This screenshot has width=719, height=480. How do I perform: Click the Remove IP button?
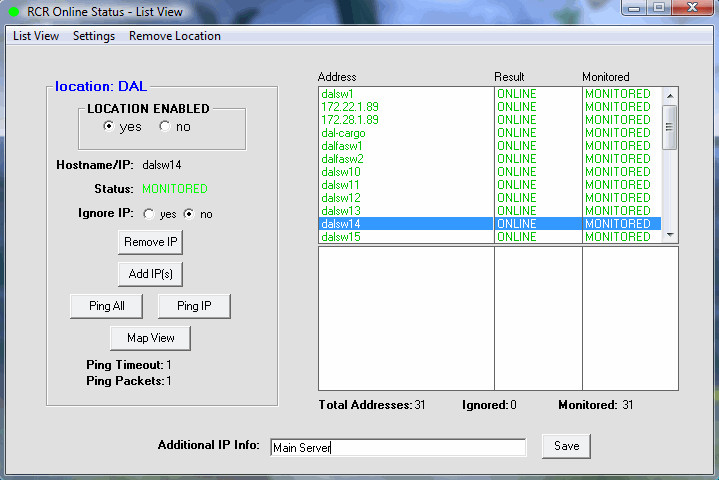point(150,242)
